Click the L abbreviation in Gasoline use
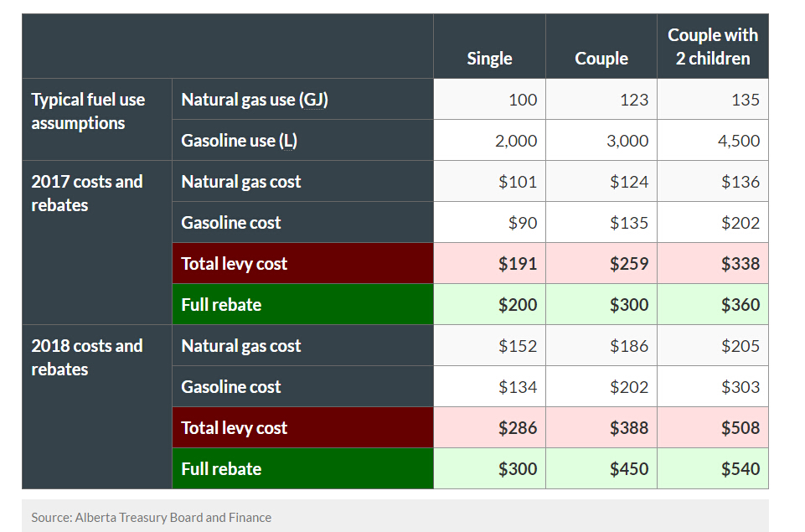The width and height of the screenshot is (805, 532). [288, 141]
